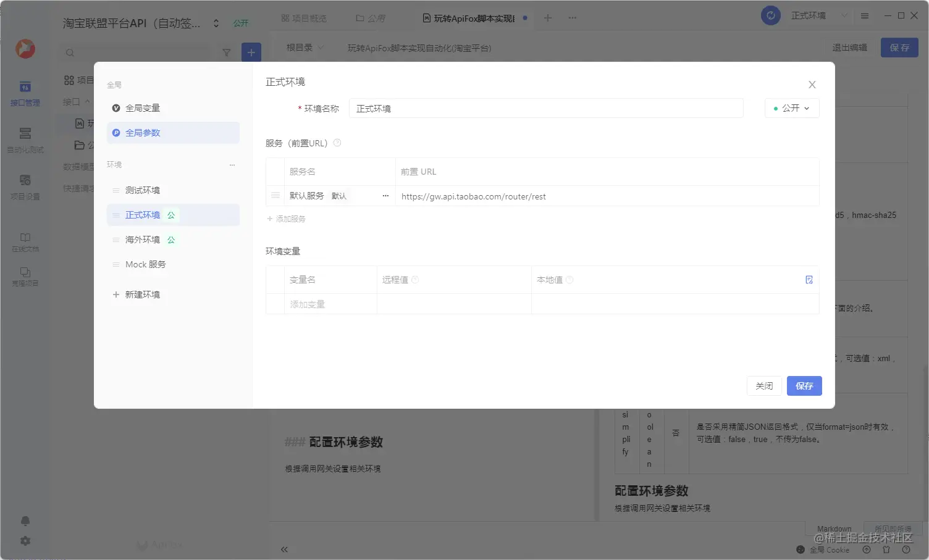This screenshot has height=560, width=929.
Task: Open the 公开 visibility dropdown in the dialog
Action: pos(791,107)
